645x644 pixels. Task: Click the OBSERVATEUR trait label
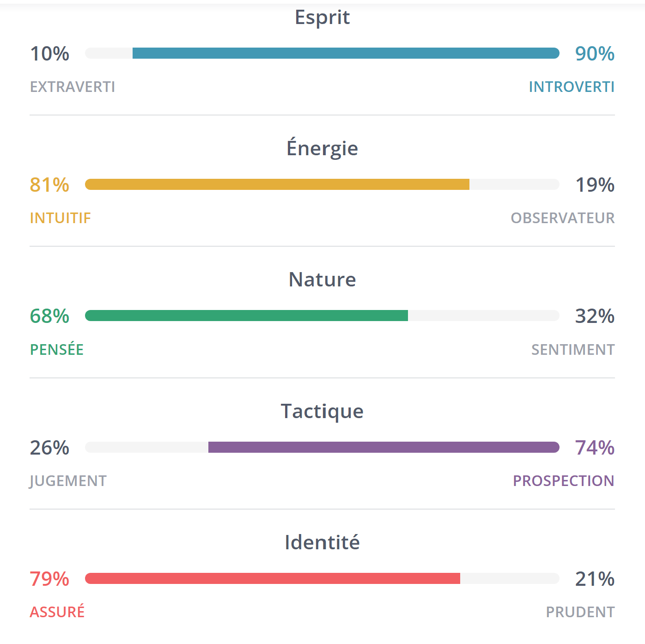(x=563, y=218)
